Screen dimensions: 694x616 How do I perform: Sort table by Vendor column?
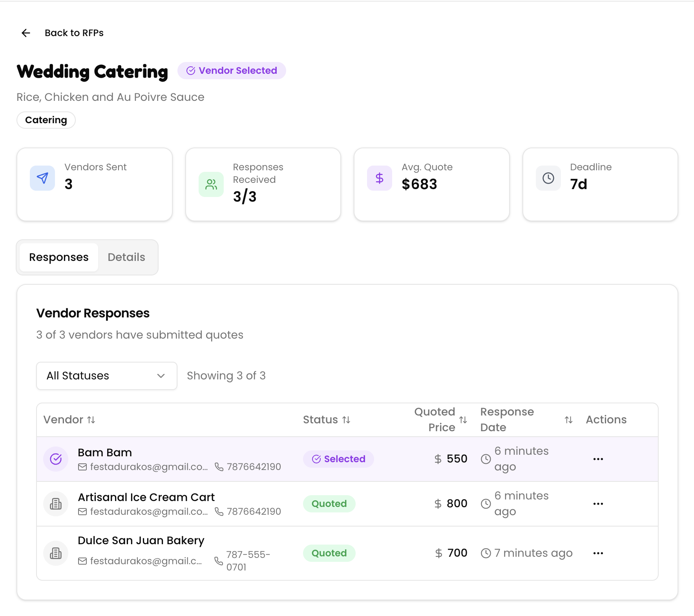pos(91,420)
